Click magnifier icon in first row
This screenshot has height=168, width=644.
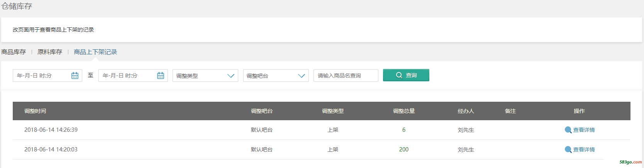568,130
